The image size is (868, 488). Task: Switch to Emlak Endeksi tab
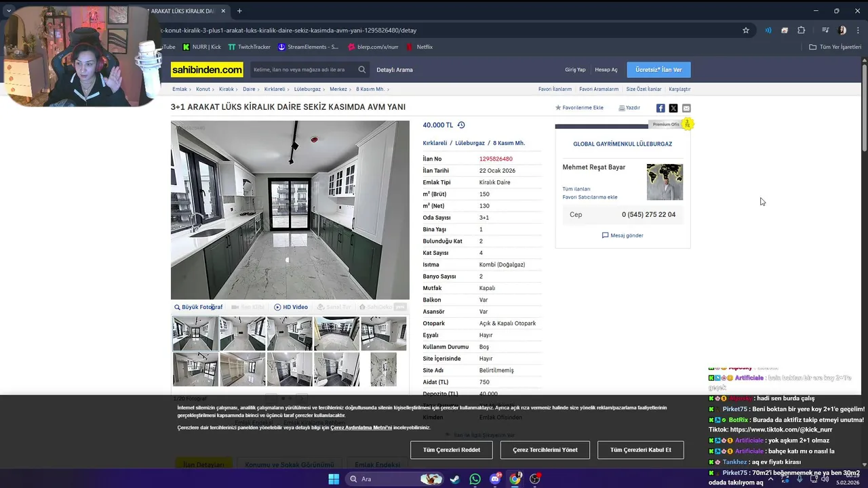378,465
